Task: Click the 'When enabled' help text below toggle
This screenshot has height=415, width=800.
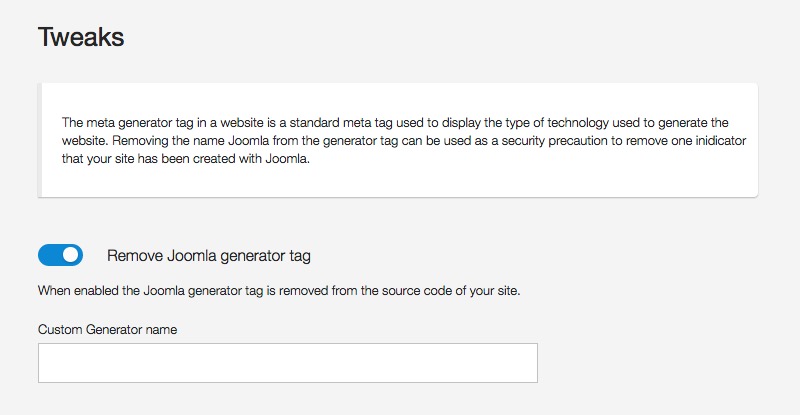Action: (x=279, y=291)
